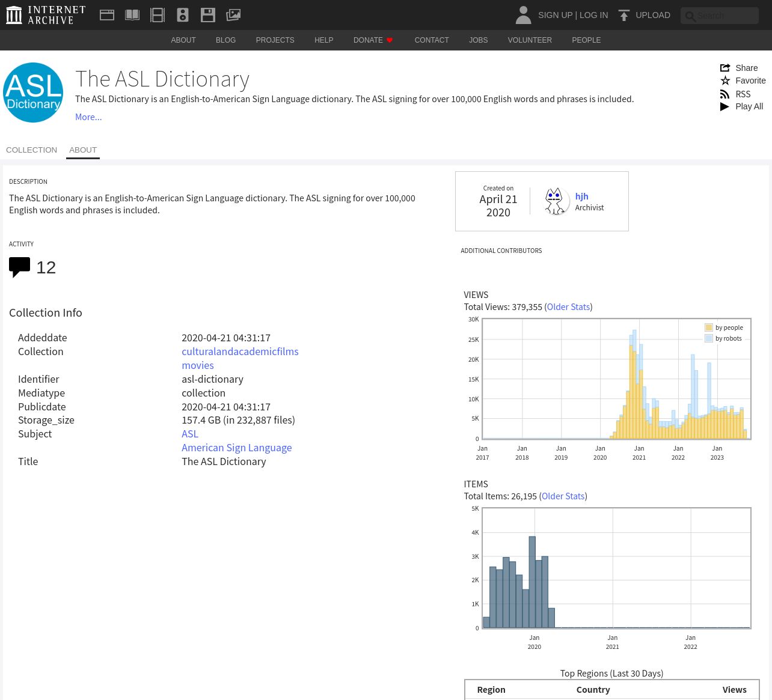Click the Share icon
This screenshot has height=700, width=772.
[x=725, y=68]
